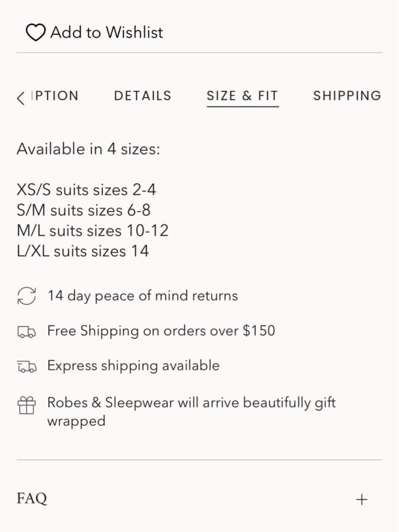399x532 pixels.
Task: Go to the partially hidden description tab
Action: click(55, 96)
